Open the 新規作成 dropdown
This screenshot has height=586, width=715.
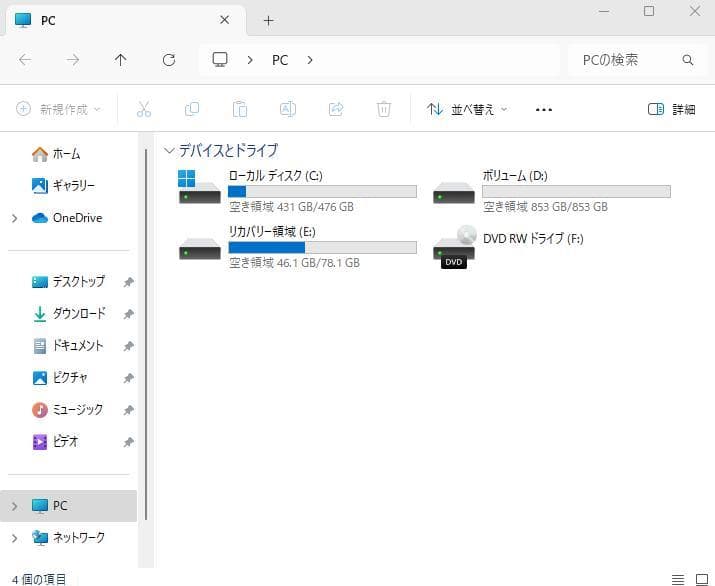(58, 109)
